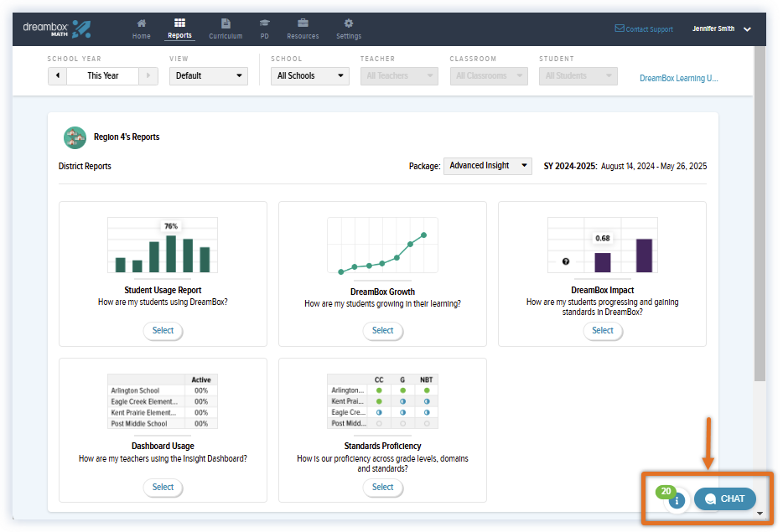Image resolution: width=783 pixels, height=532 pixels.
Task: Click the DreamBox Impact bar chart thumbnail
Action: tap(603, 245)
